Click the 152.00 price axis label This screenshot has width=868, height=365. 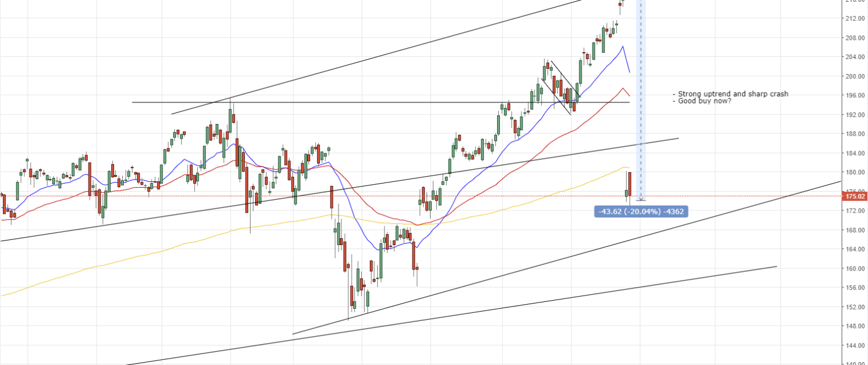tap(855, 307)
